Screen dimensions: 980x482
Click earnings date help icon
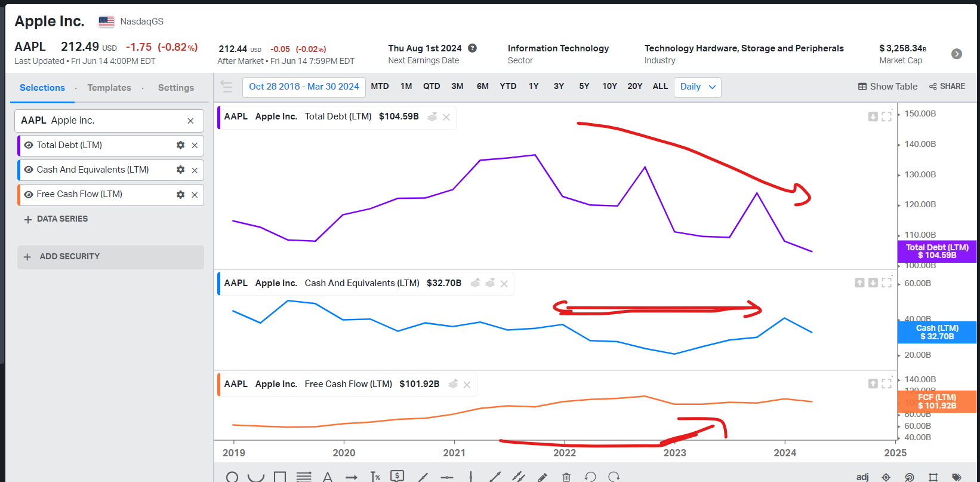(x=472, y=48)
